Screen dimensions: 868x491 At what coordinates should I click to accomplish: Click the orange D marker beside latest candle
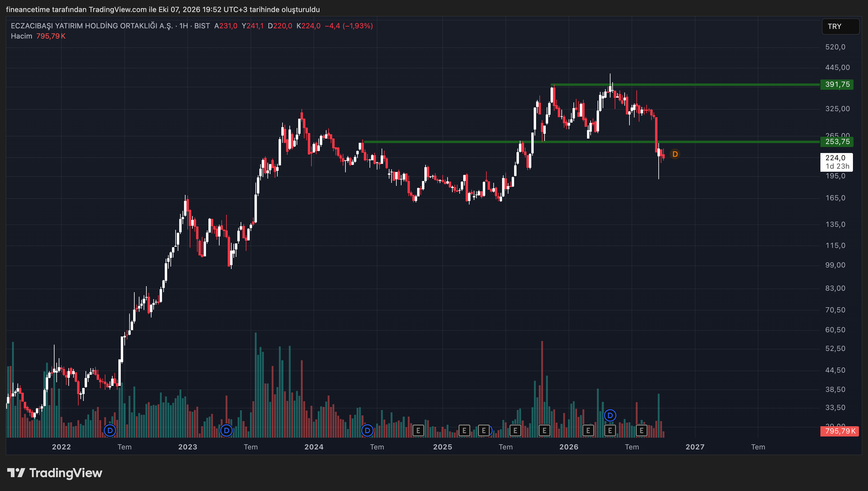[675, 154]
